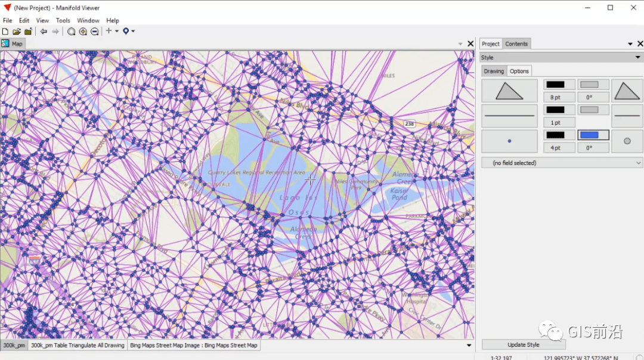The width and height of the screenshot is (644, 360).
Task: Click the Quarry Lakes Regional Recreation Area label
Action: 256,172
